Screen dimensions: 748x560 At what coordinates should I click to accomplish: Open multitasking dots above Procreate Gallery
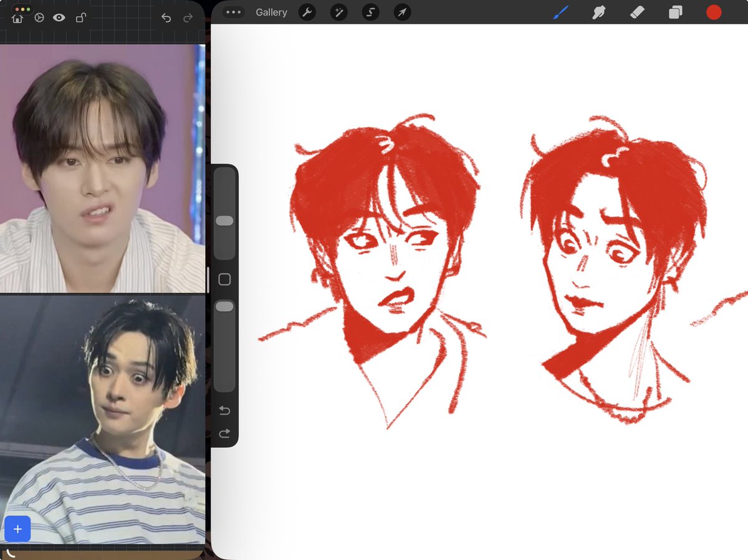[x=233, y=12]
